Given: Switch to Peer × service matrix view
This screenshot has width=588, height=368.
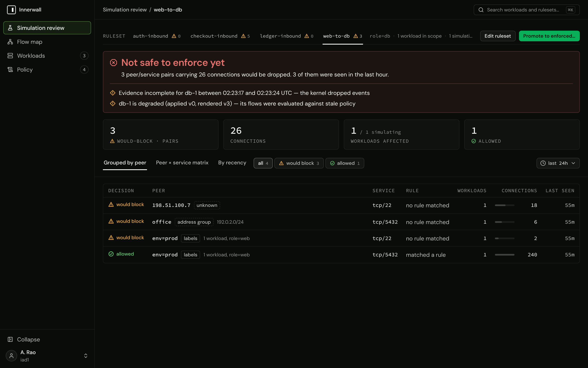Looking at the screenshot, I should (182, 163).
